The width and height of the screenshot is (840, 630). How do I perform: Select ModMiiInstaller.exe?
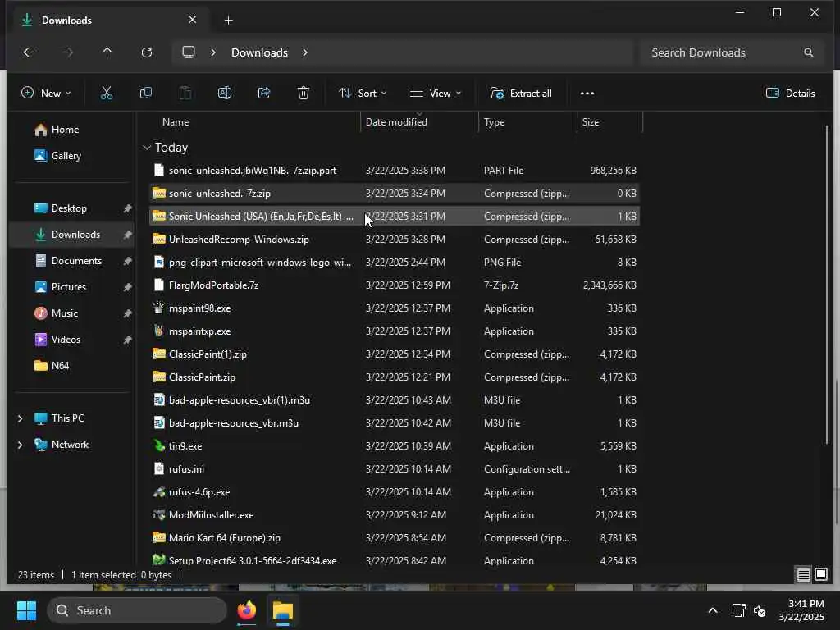(x=394, y=515)
